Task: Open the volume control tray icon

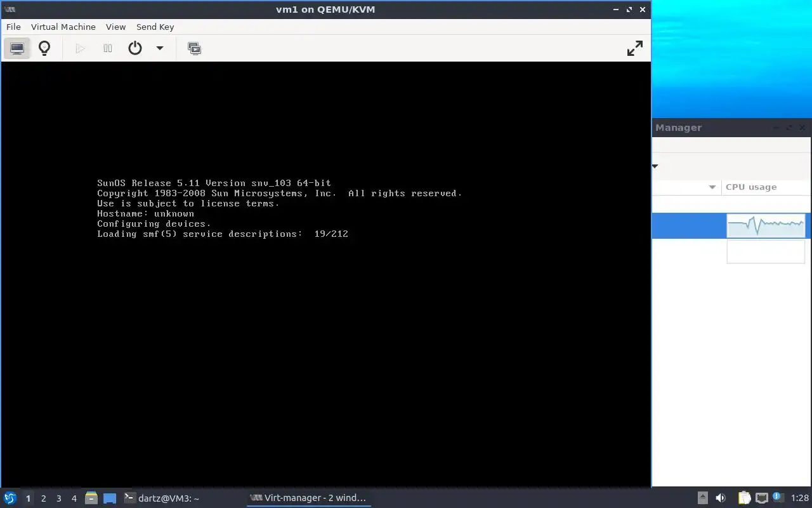Action: tap(721, 498)
